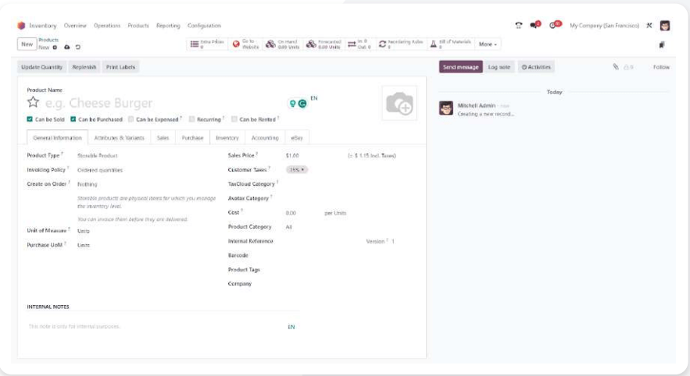
Task: Open Extra Prices stat button
Action: click(207, 44)
